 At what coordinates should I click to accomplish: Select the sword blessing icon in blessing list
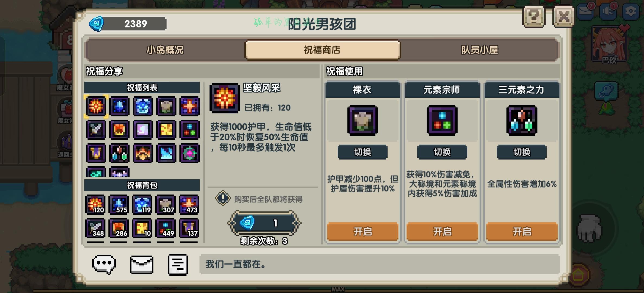click(x=96, y=130)
